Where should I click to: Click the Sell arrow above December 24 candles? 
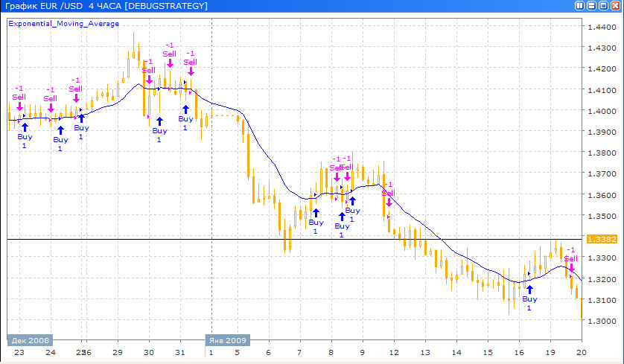click(50, 108)
